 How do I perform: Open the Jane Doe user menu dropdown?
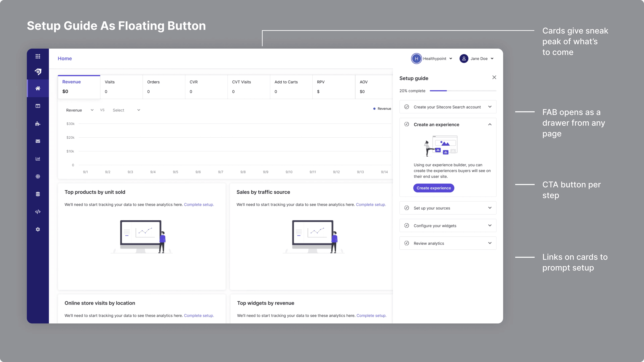click(x=492, y=59)
